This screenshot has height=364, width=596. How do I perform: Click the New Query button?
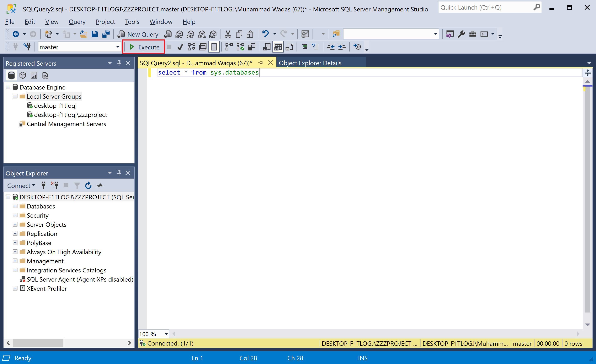pyautogui.click(x=138, y=34)
